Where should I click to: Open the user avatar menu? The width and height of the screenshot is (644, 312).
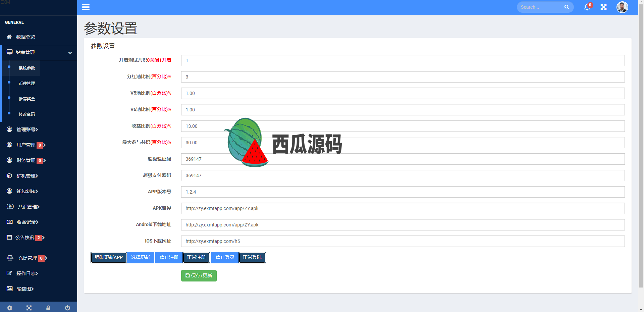(622, 7)
